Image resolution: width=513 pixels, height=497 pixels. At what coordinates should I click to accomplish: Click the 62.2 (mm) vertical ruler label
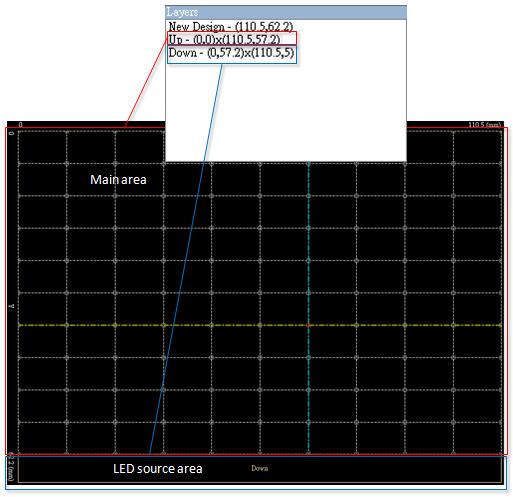[x=11, y=466]
